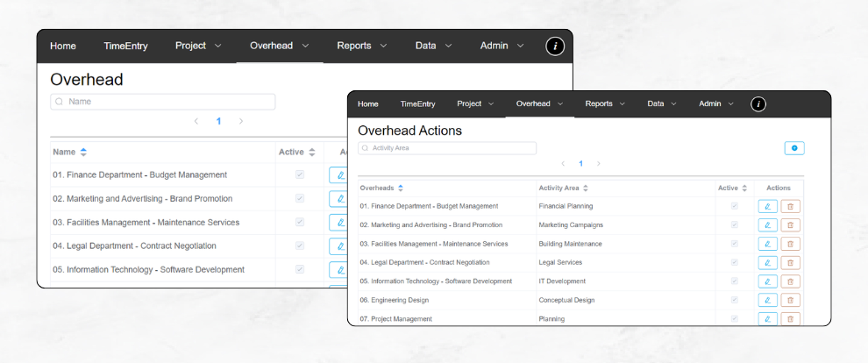Sort by the Activity Area column

pyautogui.click(x=586, y=188)
